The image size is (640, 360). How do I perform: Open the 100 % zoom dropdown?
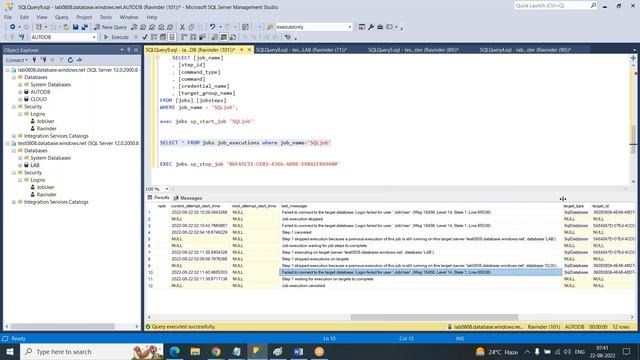pyautogui.click(x=167, y=189)
